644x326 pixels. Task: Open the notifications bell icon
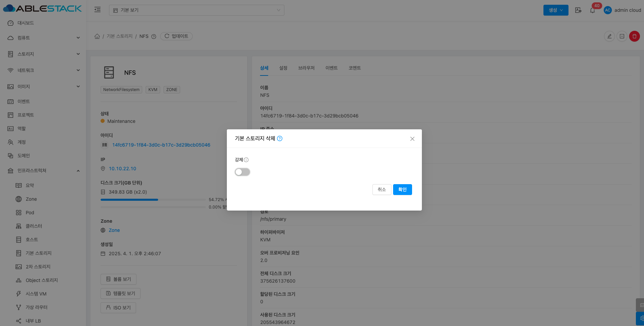coord(592,10)
